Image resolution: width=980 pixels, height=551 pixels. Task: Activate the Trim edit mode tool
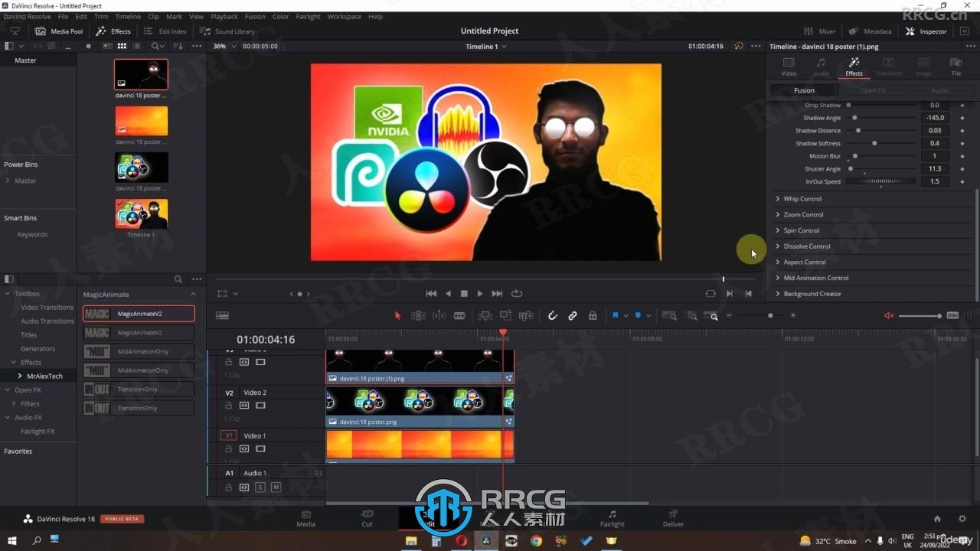click(418, 315)
